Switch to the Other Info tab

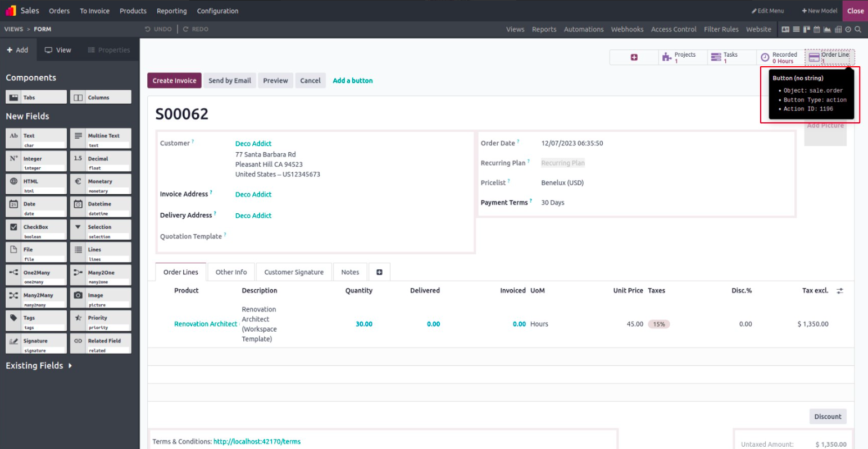231,272
